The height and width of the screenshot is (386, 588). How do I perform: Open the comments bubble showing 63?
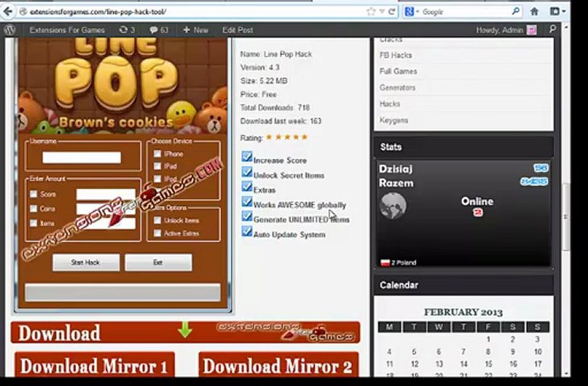tap(159, 30)
